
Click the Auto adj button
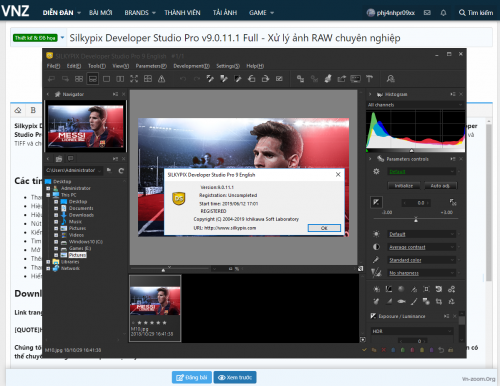tap(440, 186)
